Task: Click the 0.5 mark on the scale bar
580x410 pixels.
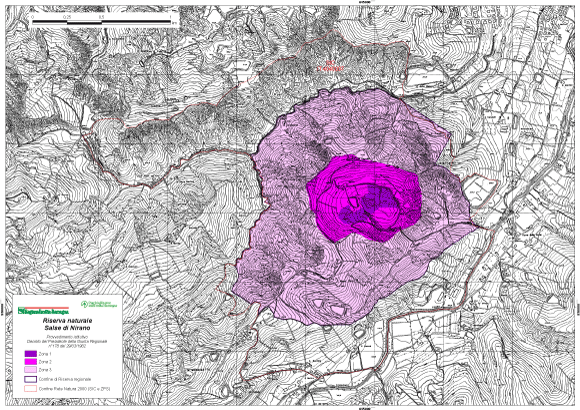Action: pyautogui.click(x=101, y=17)
